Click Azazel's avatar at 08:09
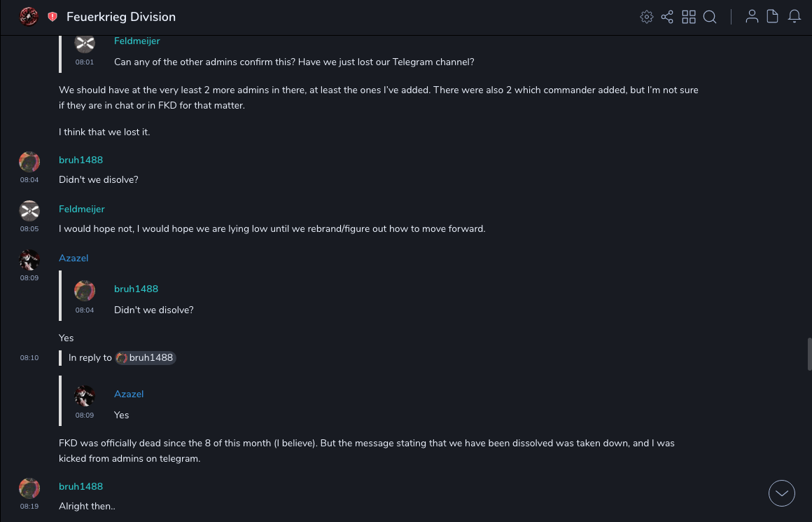Screen dimensions: 812x522 click(x=29, y=260)
